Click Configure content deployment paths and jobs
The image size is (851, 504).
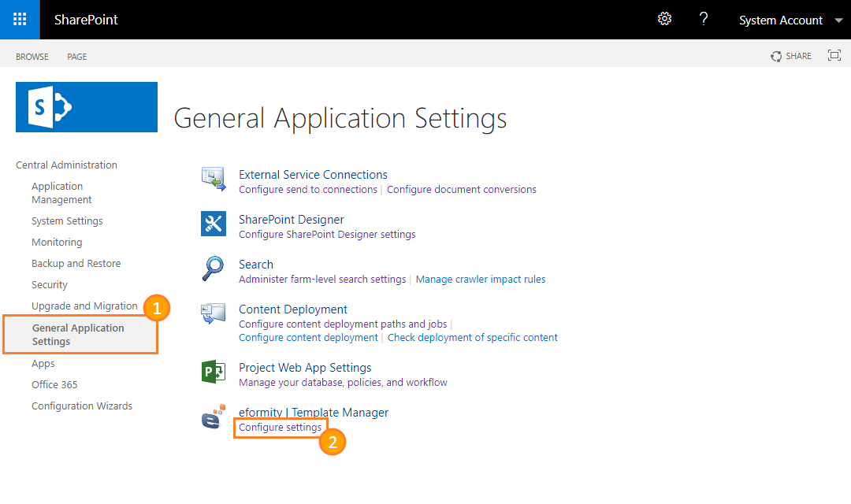coord(343,324)
